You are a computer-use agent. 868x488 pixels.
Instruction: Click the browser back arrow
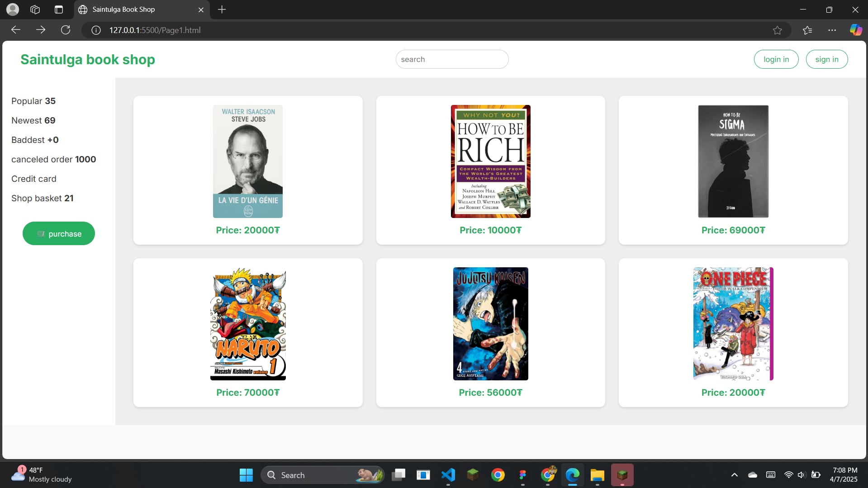pyautogui.click(x=16, y=30)
